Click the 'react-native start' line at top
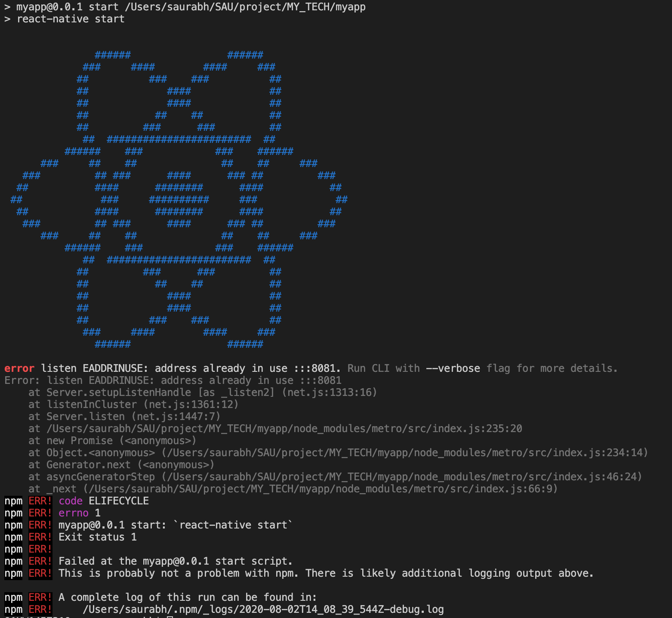672x618 pixels. 65,19
